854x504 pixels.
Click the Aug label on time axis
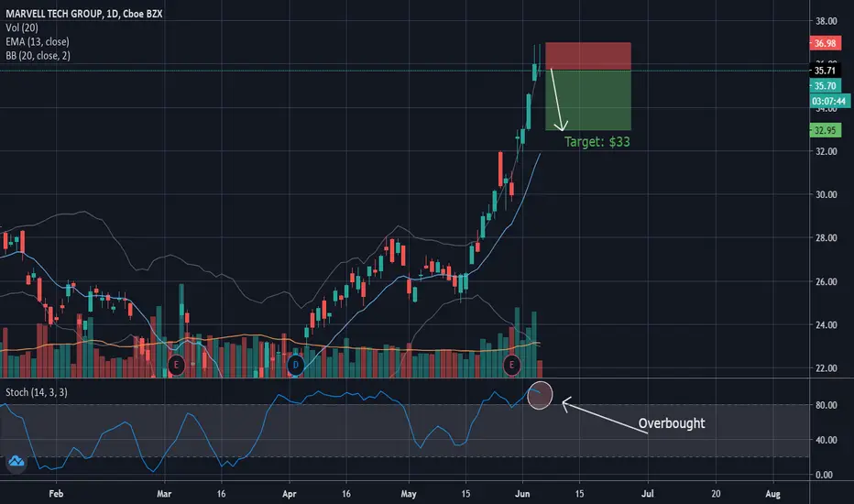772,494
